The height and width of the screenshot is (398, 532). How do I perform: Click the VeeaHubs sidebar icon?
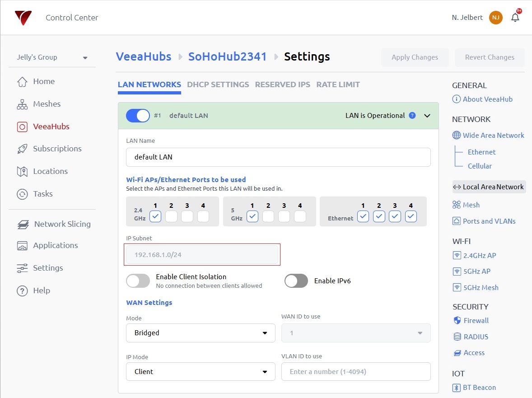23,127
